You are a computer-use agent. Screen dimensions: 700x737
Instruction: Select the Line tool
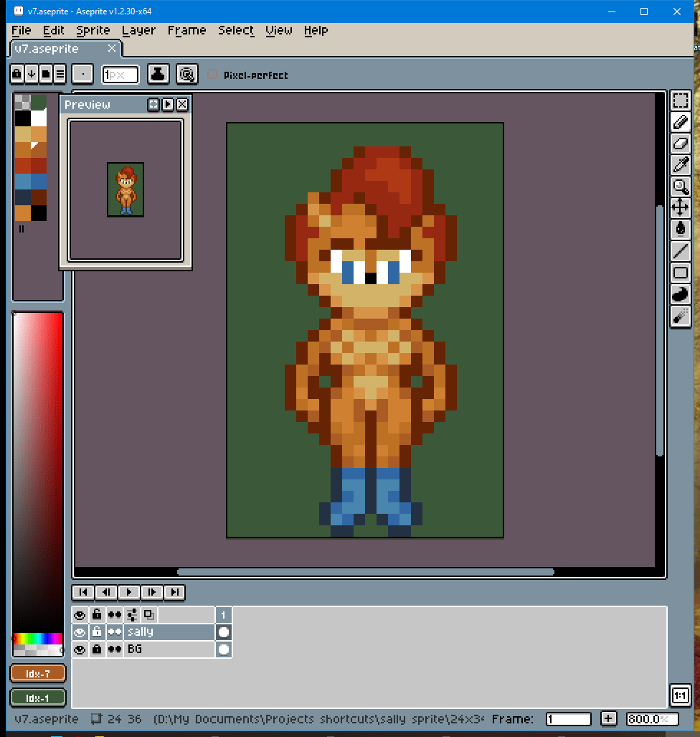point(680,251)
